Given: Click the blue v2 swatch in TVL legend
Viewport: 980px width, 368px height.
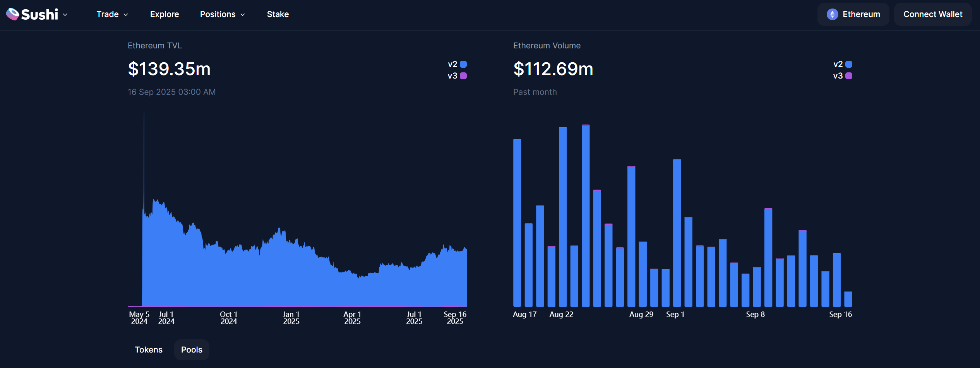Looking at the screenshot, I should click(463, 64).
